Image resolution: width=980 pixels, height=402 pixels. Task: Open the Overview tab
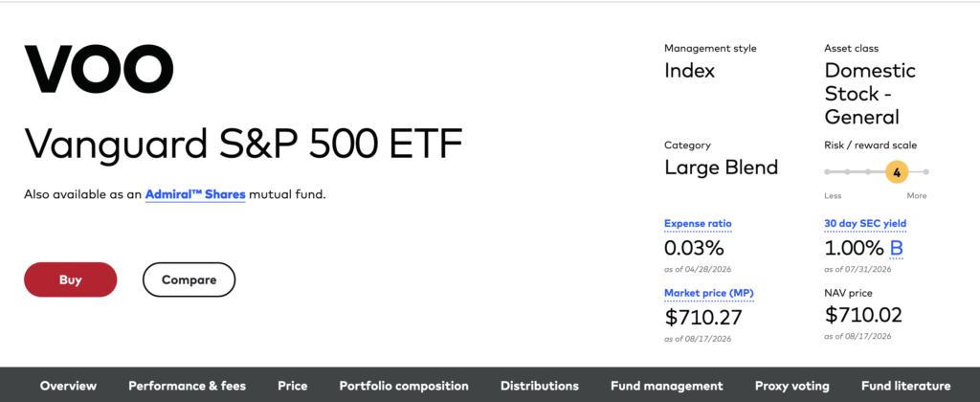pos(68,386)
